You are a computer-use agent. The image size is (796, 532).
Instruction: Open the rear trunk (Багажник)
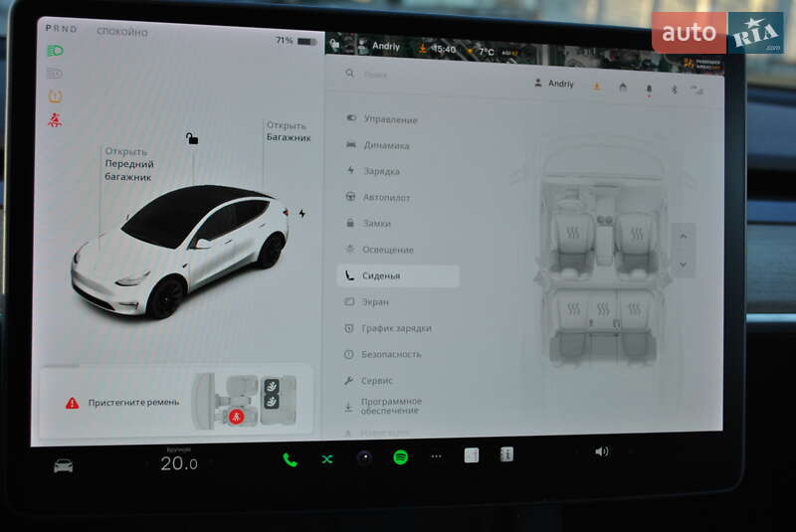coord(289,131)
